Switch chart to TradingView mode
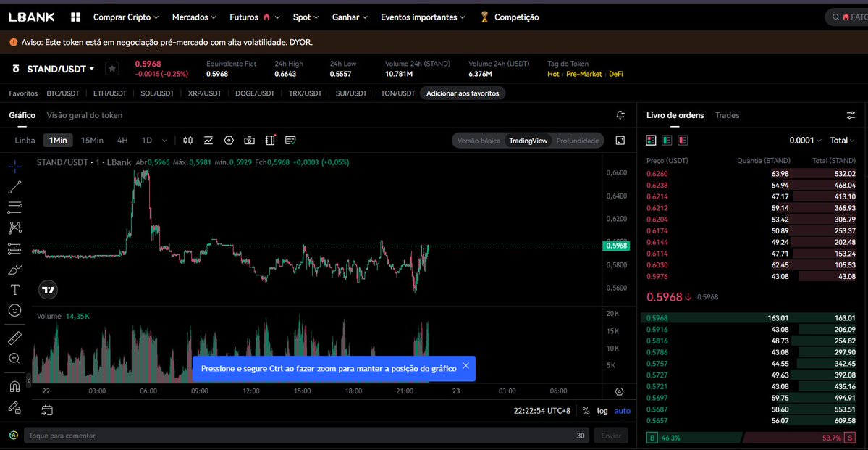The image size is (868, 450). point(528,141)
